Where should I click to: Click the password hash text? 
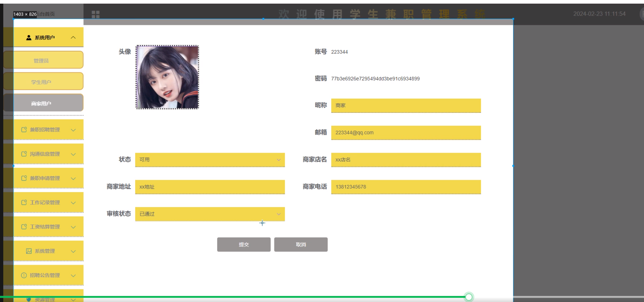click(x=375, y=79)
